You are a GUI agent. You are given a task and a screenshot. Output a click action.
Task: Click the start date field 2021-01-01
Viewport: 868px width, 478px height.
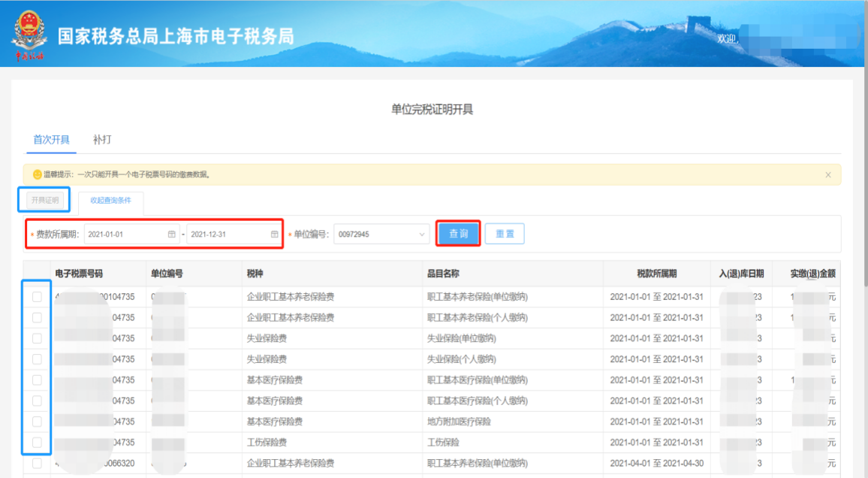tap(124, 234)
